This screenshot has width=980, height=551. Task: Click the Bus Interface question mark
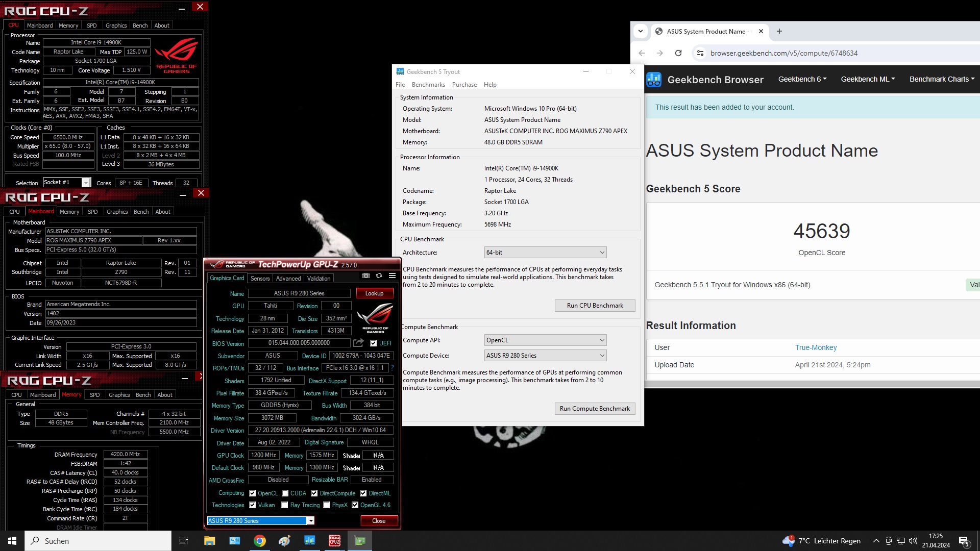click(392, 367)
